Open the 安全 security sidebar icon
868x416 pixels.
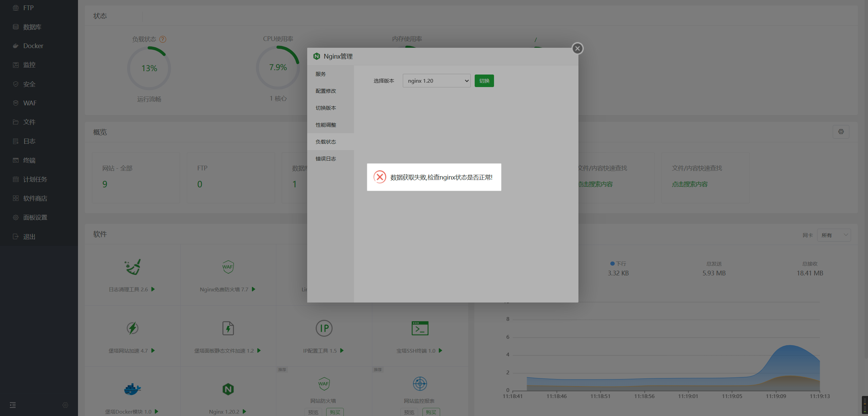pos(16,84)
